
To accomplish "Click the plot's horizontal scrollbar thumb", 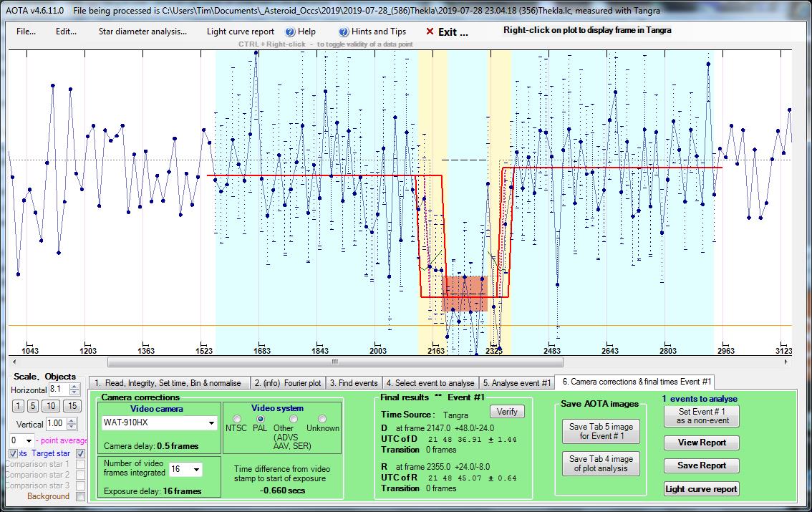I will point(334,362).
